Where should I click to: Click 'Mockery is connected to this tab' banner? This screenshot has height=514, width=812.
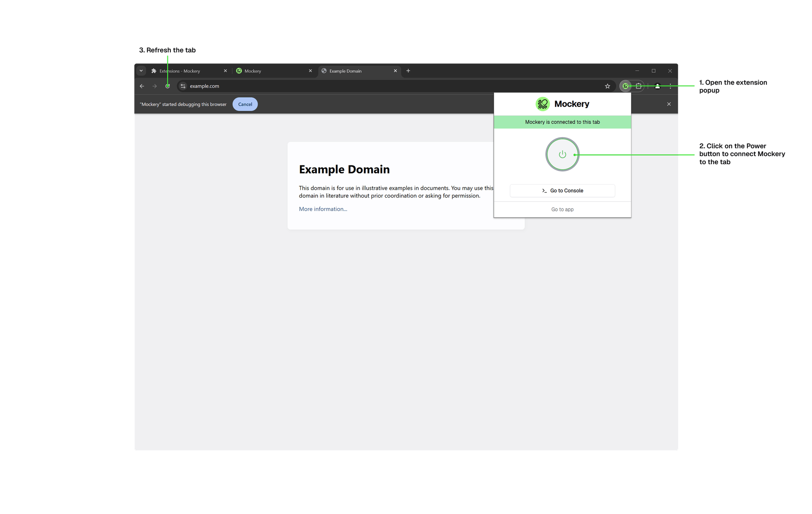coord(562,122)
